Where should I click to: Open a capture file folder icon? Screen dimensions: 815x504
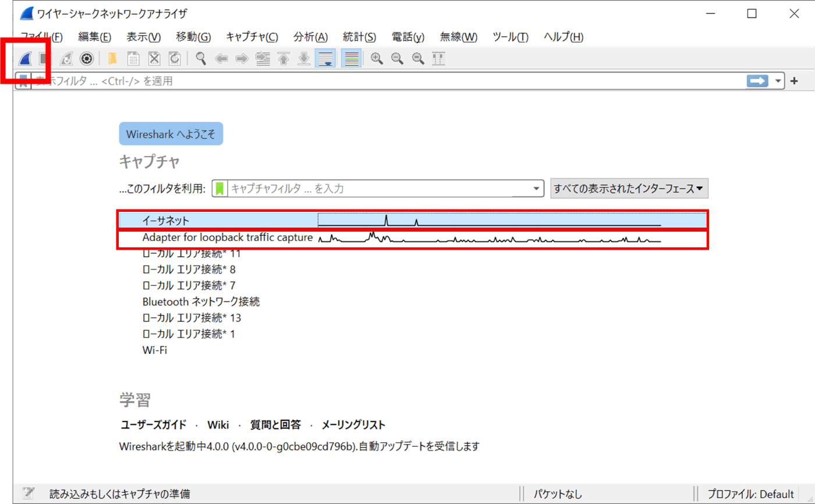[x=112, y=58]
